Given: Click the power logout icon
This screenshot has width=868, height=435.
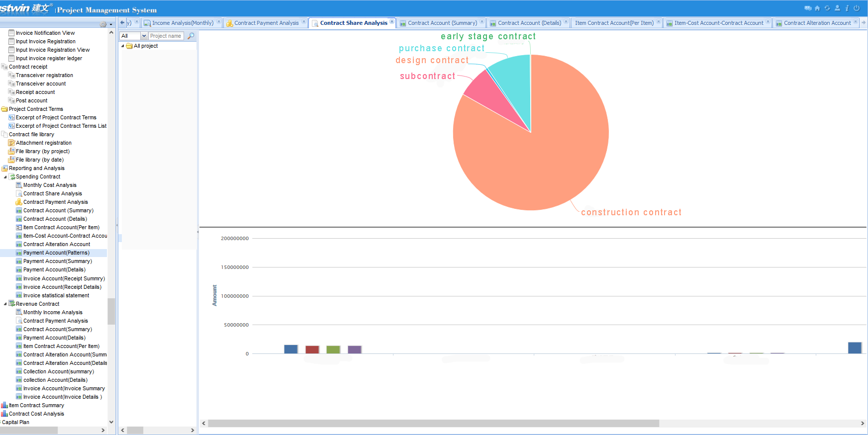Looking at the screenshot, I should coord(857,8).
